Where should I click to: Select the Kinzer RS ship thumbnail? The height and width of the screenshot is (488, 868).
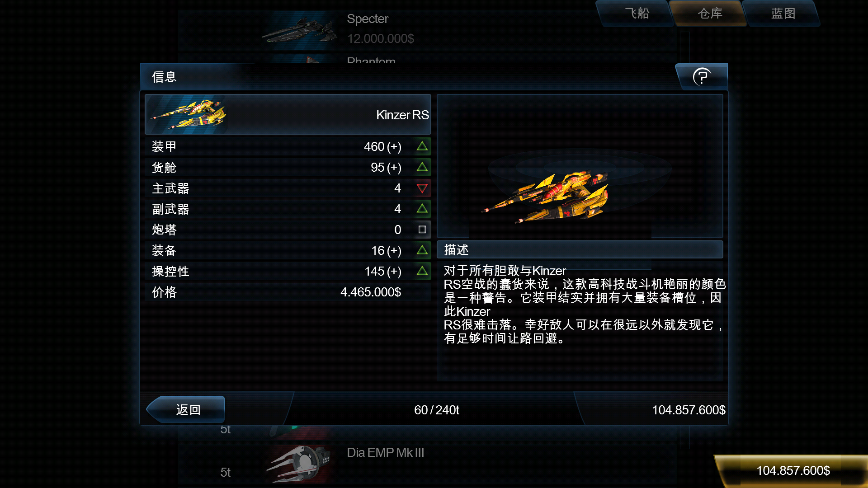pos(188,114)
